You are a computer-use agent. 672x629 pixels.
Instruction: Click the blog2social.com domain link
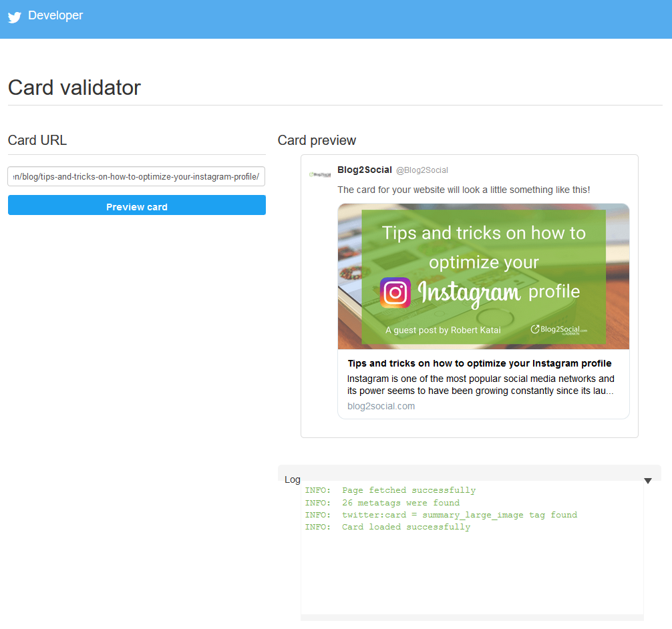pos(381,406)
